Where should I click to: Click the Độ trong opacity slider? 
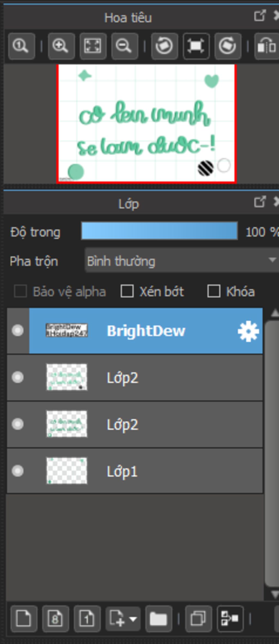coord(159,231)
